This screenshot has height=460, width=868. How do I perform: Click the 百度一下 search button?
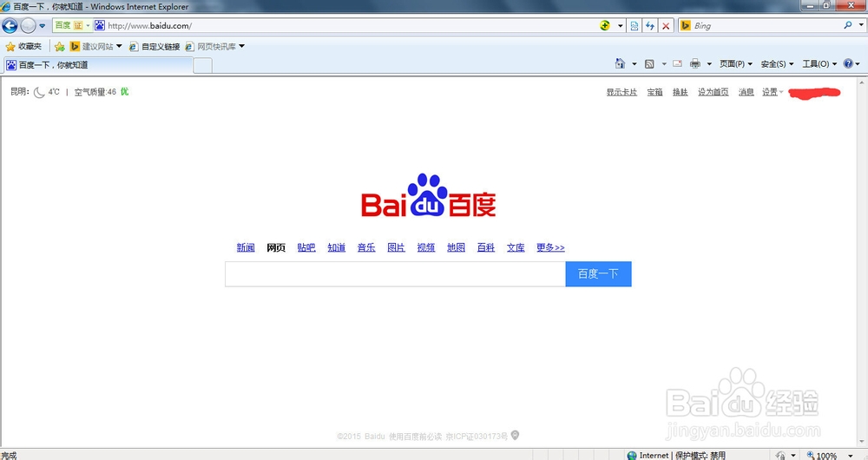pos(598,274)
